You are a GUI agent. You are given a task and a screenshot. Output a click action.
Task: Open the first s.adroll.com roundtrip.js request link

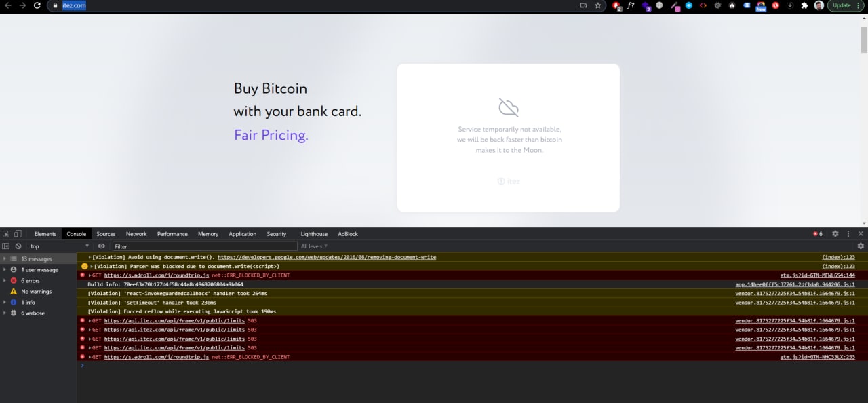pyautogui.click(x=157, y=275)
